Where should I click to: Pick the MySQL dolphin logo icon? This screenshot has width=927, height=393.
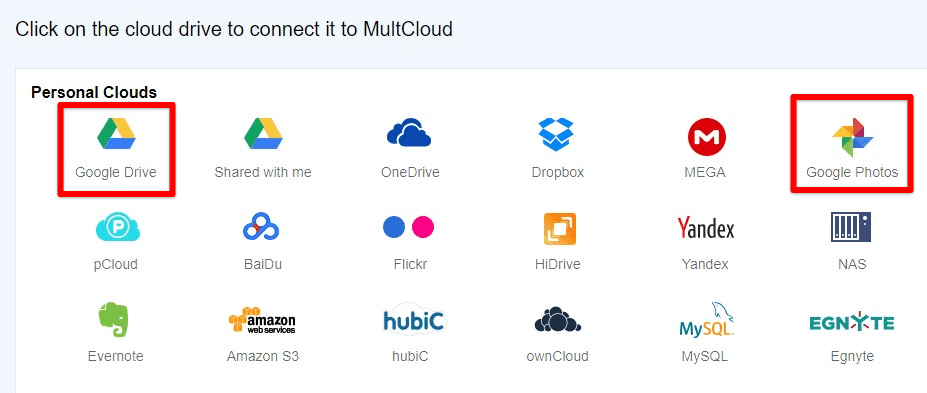(706, 319)
